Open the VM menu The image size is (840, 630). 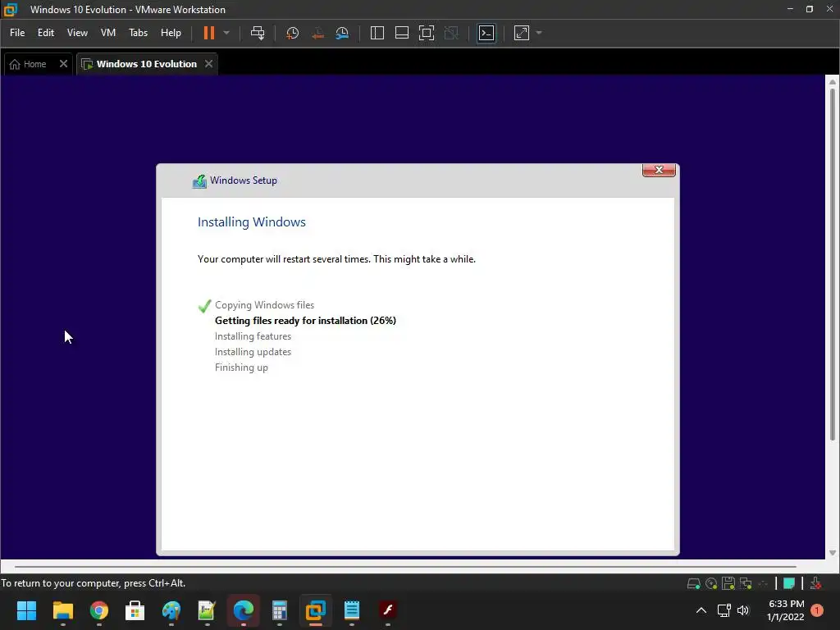pos(108,33)
